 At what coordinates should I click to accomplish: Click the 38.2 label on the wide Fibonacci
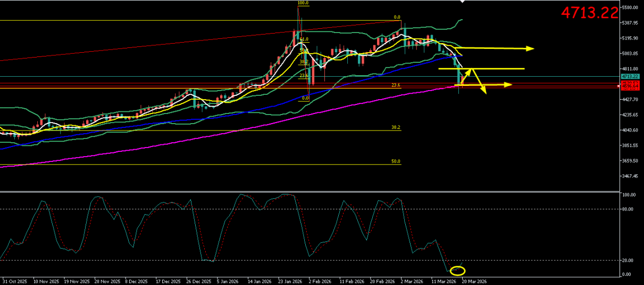pos(396,128)
